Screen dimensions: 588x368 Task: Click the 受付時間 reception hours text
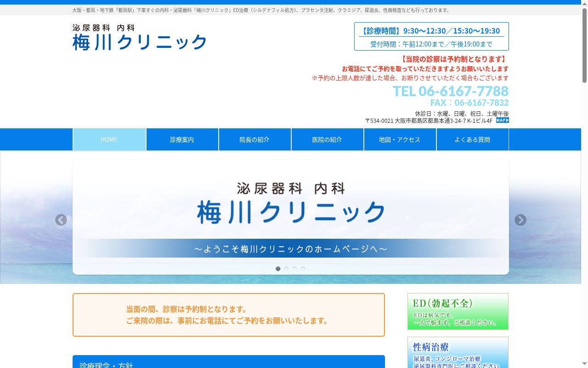431,44
